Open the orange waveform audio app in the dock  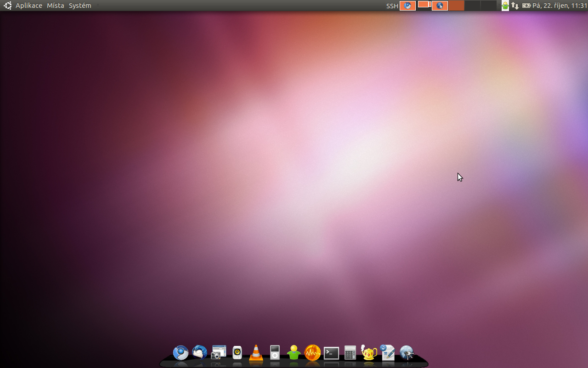pyautogui.click(x=312, y=353)
